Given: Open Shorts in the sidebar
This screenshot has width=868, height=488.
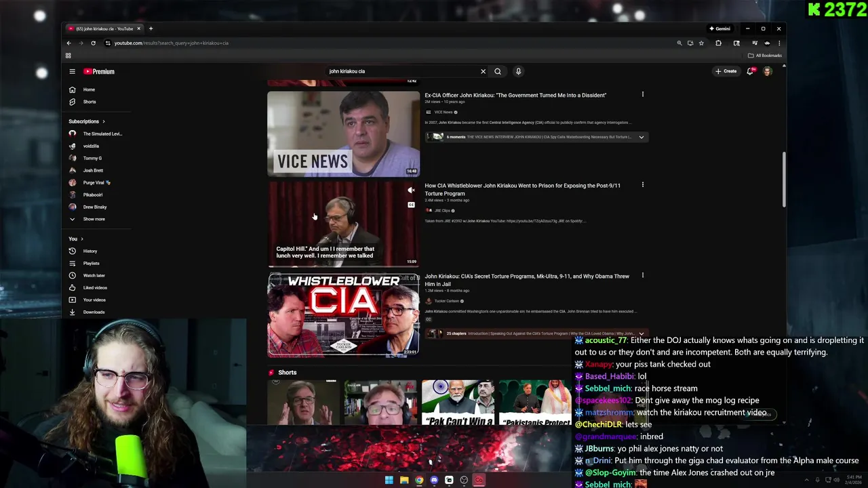Looking at the screenshot, I should click(x=90, y=102).
